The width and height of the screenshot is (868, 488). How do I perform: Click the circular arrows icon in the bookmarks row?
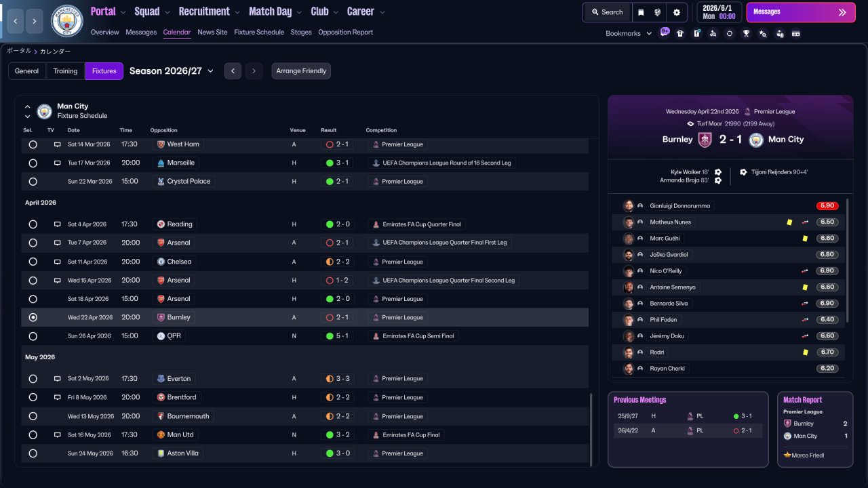729,33
